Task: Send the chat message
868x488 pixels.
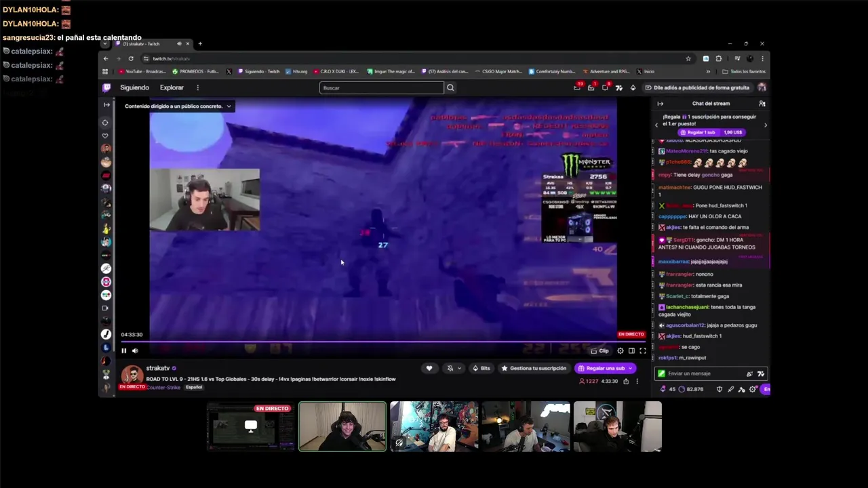Action: click(x=766, y=389)
